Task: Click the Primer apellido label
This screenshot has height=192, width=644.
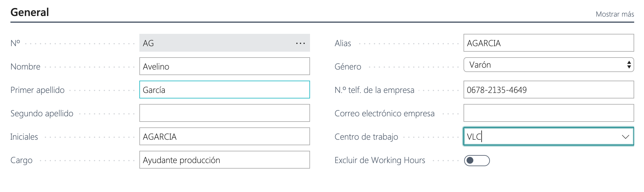Action: coord(37,90)
